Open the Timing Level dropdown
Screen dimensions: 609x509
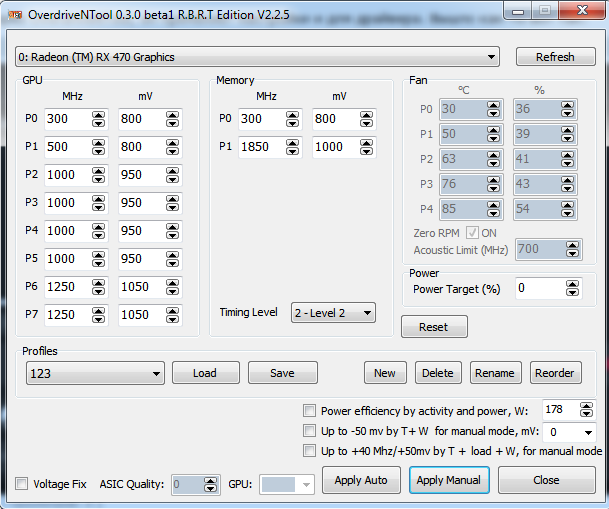333,313
